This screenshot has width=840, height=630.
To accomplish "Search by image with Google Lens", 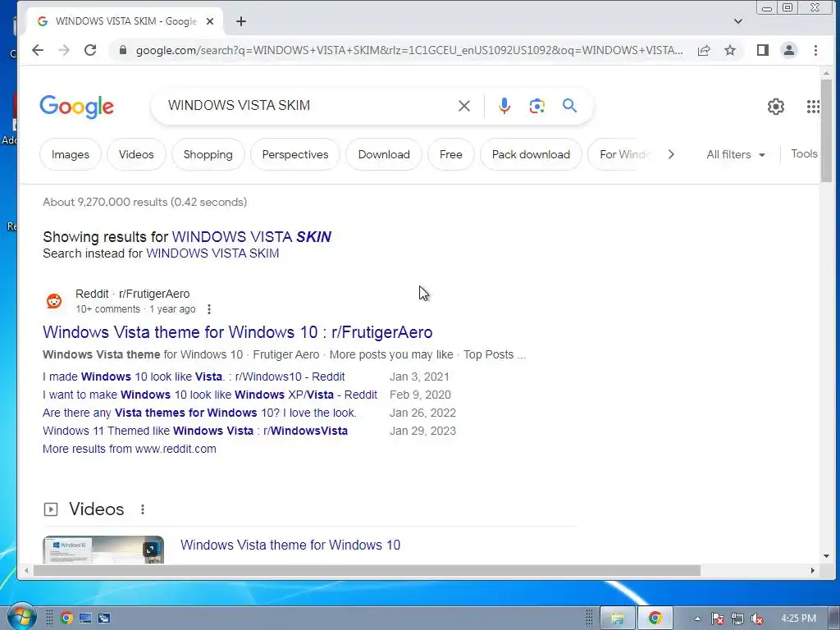I will (x=536, y=106).
